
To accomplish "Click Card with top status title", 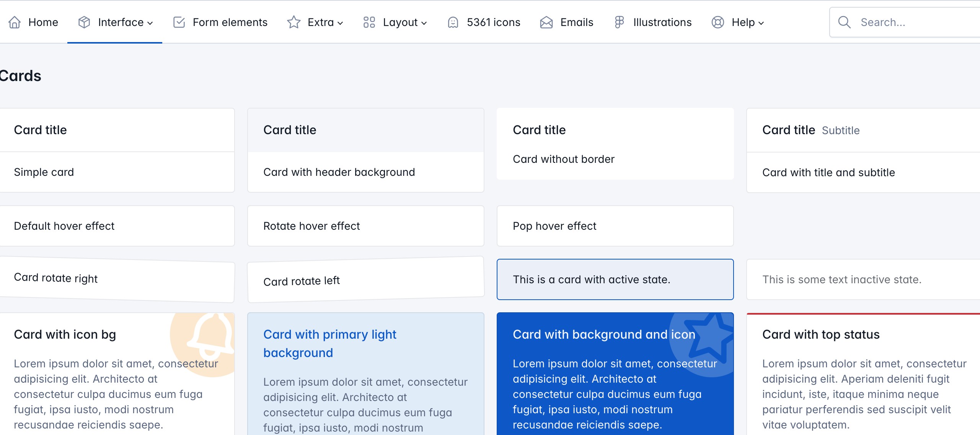I will point(821,334).
